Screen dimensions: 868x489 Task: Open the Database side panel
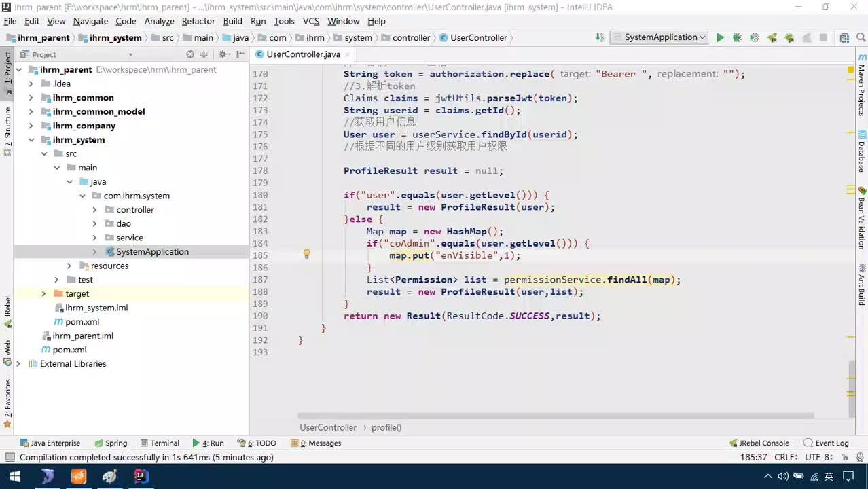pos(861,152)
